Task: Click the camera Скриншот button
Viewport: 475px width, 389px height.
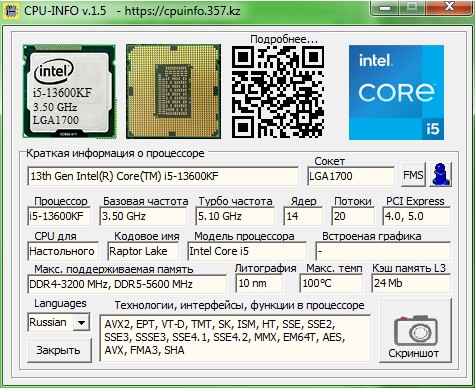Action: (415, 330)
